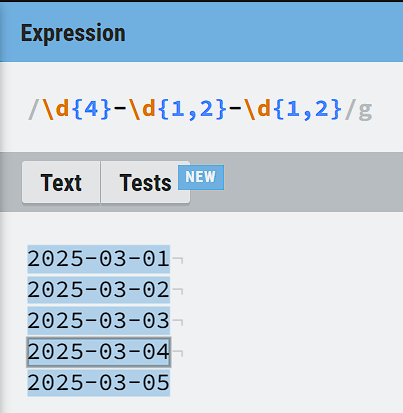Click the outlined match 2025-03-04
The height and width of the screenshot is (413, 403).
point(99,352)
